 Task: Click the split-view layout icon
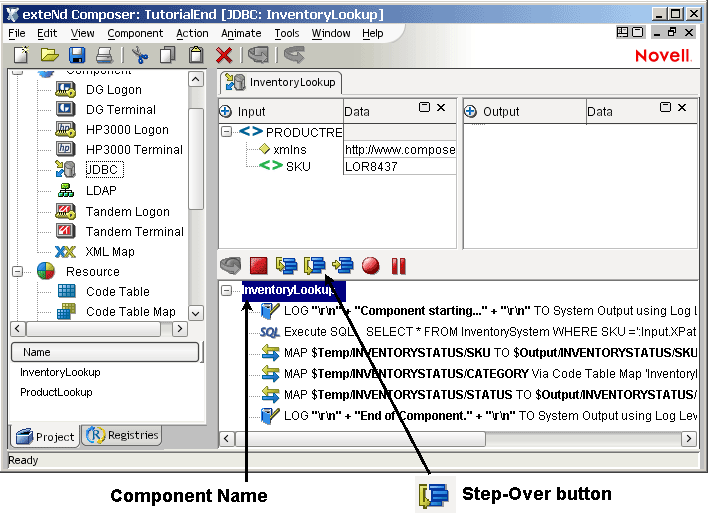[622, 33]
